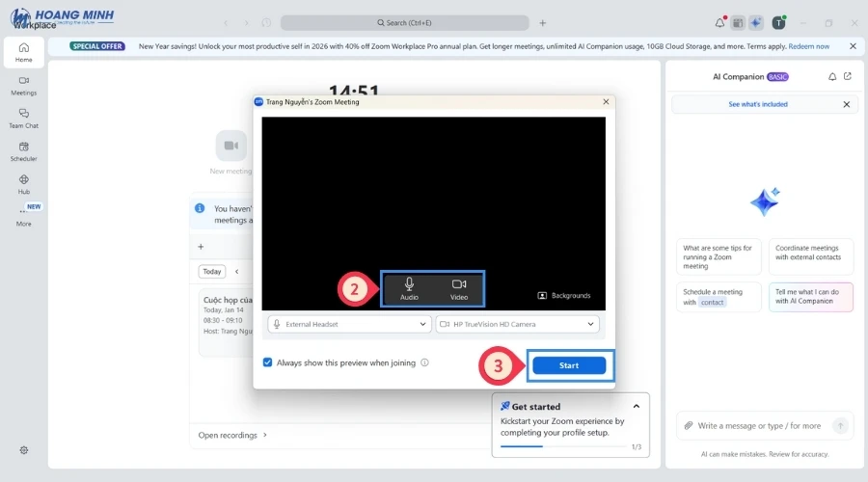Click the Start meeting button
This screenshot has width=868, height=482.
coord(569,365)
